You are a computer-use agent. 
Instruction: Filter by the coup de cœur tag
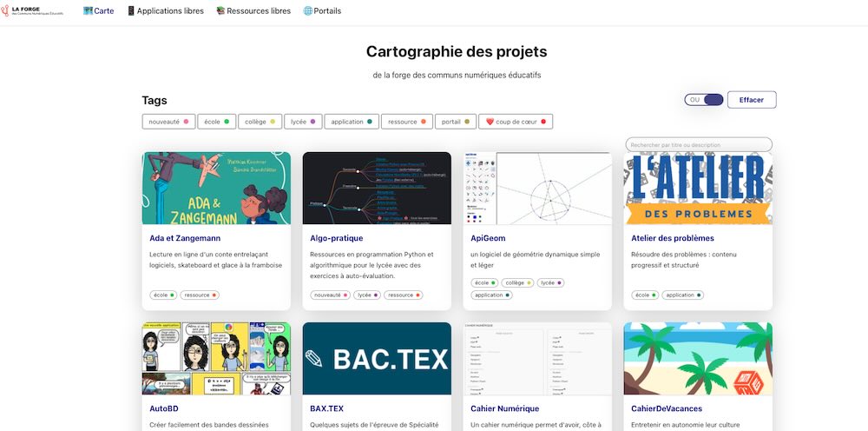point(516,122)
